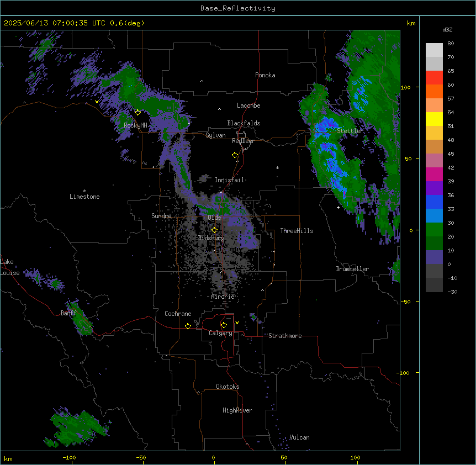The image size is (476, 465).
Task: Click the yellow marker next to Calgary
Action: [x=224, y=325]
